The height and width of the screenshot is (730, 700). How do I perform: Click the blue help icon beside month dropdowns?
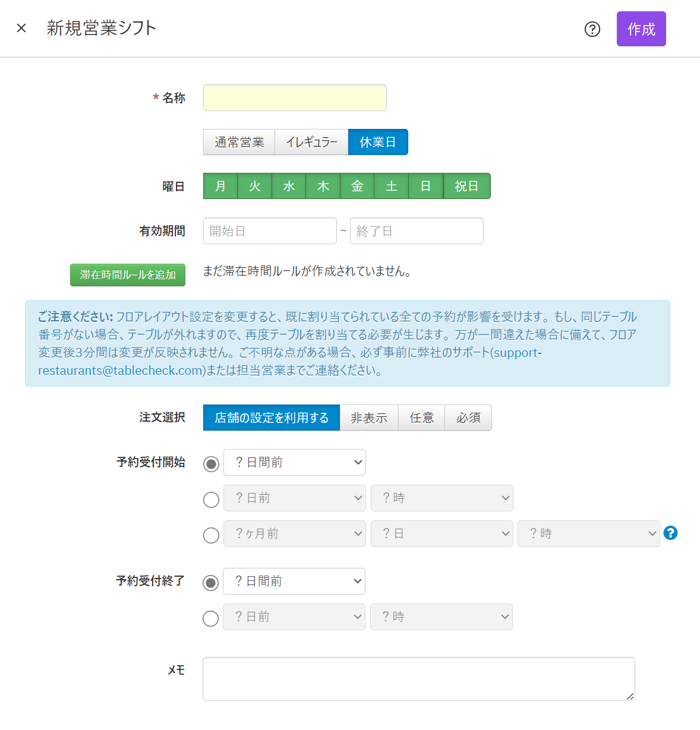pos(670,533)
